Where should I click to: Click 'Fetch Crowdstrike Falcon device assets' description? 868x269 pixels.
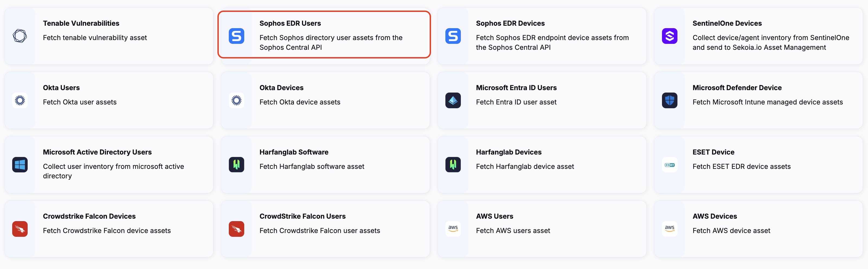click(107, 231)
